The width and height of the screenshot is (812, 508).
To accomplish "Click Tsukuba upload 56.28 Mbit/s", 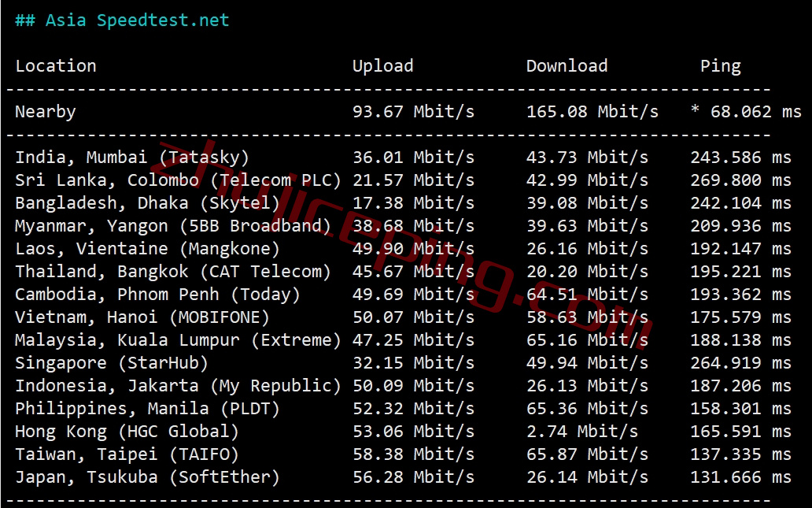I will coord(413,476).
